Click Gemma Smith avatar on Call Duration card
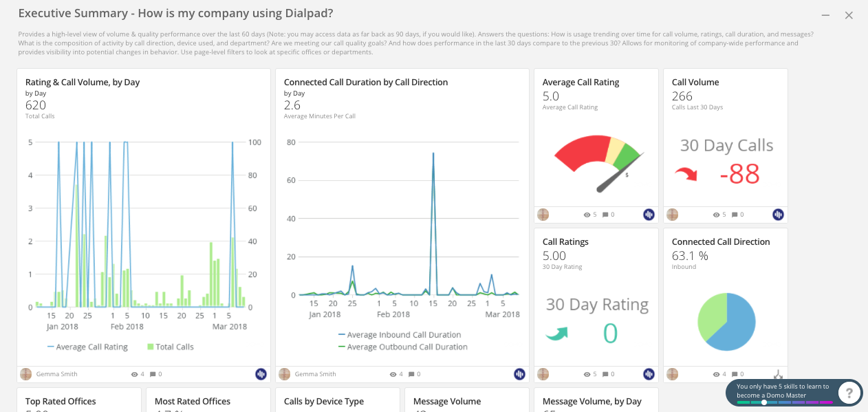 coord(285,374)
